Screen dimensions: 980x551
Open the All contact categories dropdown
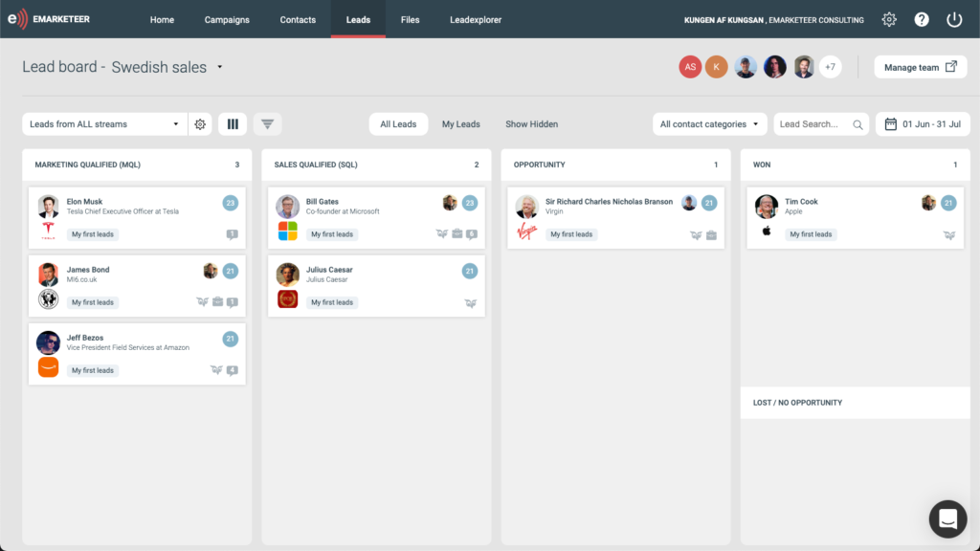pos(709,124)
